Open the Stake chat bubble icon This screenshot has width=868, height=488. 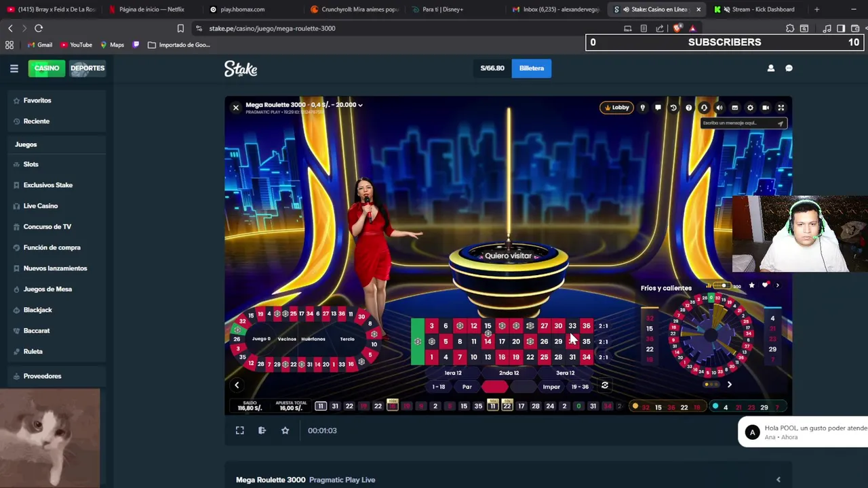[789, 68]
